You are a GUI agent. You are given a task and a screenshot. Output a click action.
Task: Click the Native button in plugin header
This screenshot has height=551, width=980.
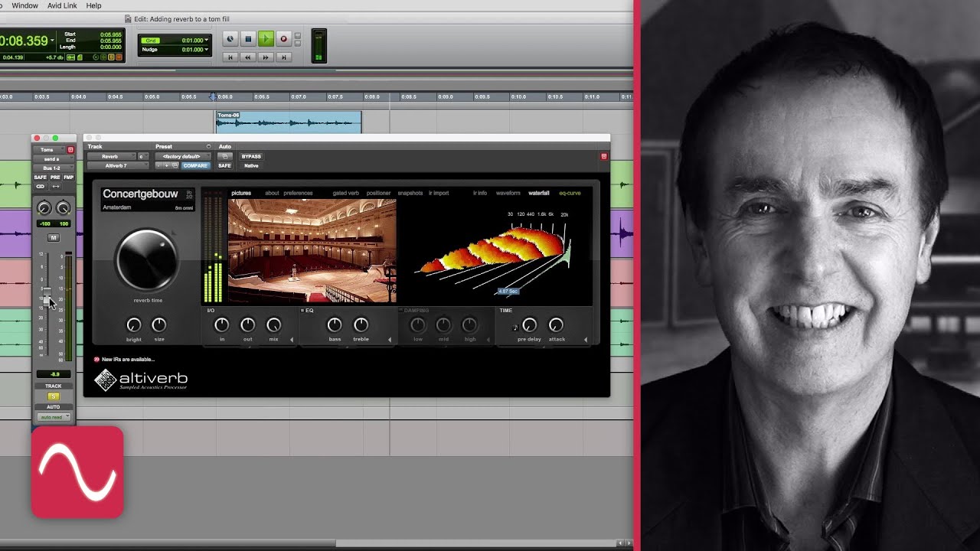pos(251,165)
